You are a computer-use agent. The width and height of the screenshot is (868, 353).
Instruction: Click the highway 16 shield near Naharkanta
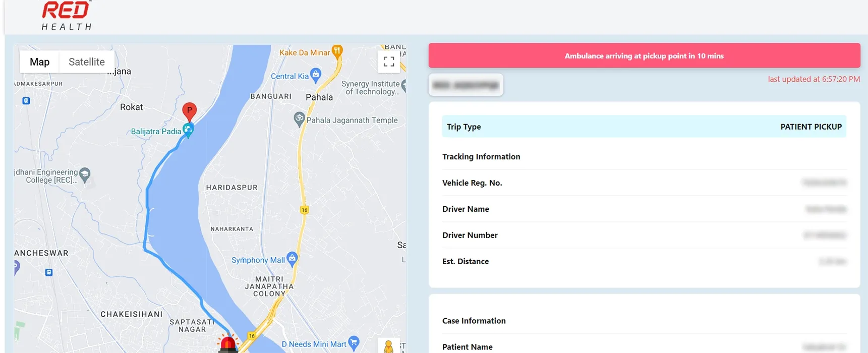tap(304, 210)
